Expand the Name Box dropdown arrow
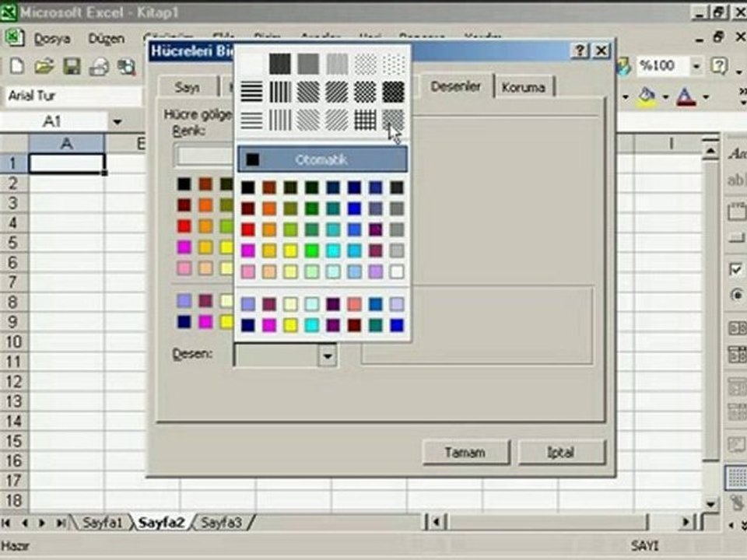 117,122
